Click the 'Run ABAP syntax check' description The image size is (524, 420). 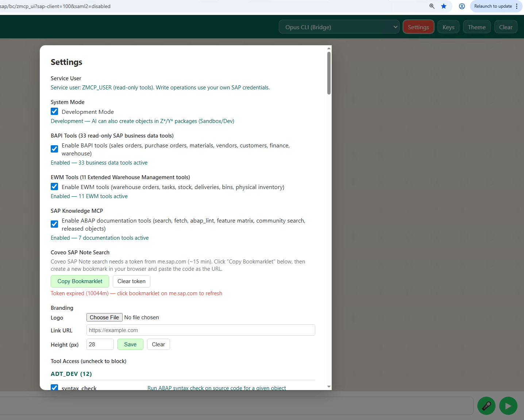coord(217,388)
